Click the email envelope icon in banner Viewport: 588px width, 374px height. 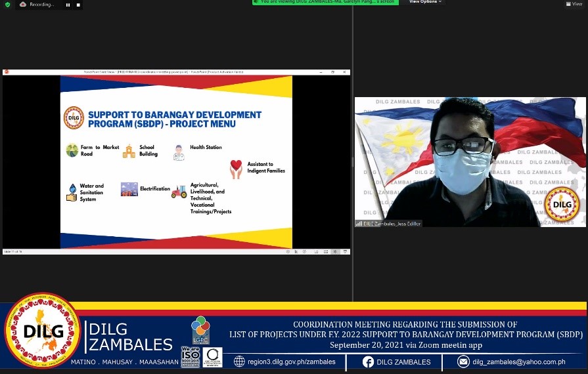463,362
